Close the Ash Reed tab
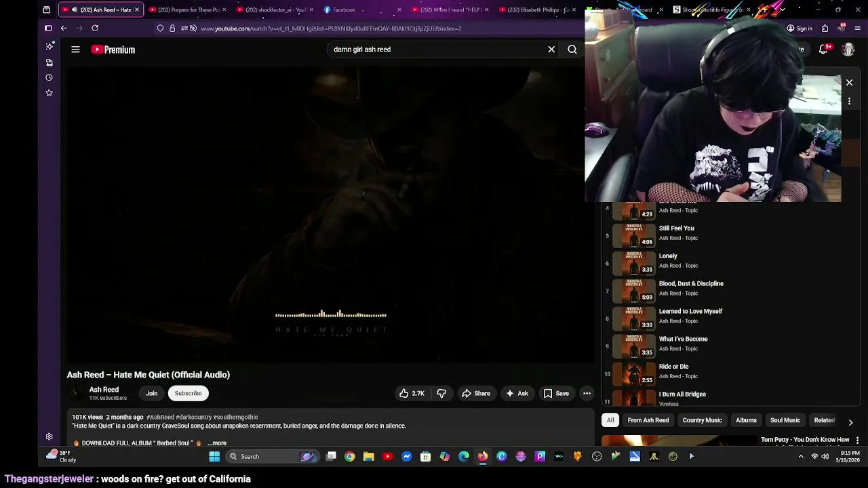 (137, 9)
